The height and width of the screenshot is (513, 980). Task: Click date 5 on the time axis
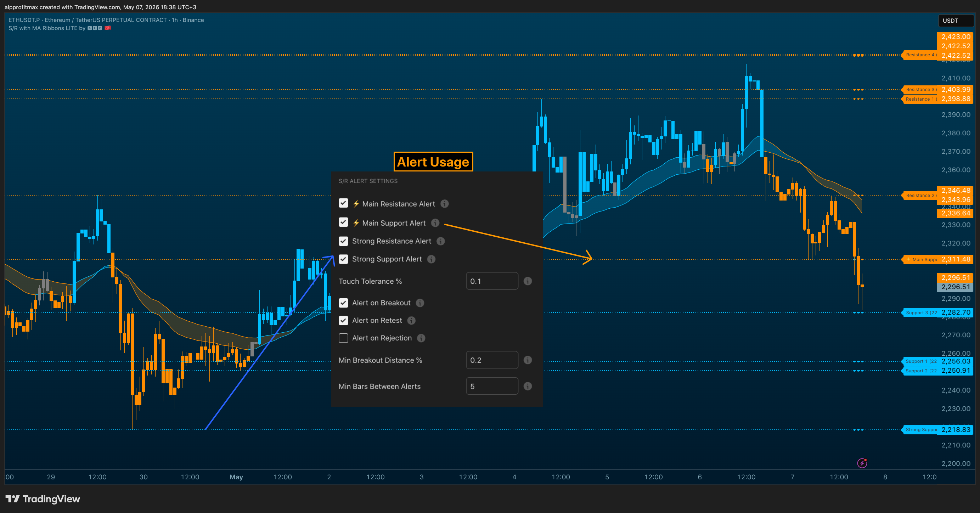coord(607,477)
